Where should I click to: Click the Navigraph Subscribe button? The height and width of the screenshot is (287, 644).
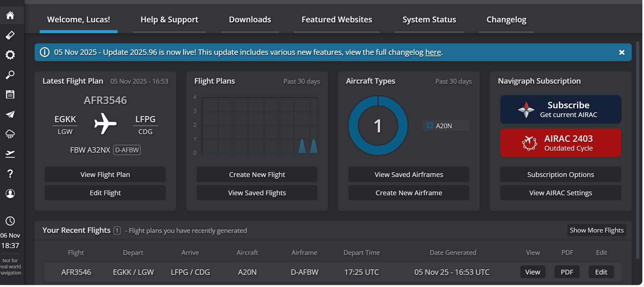click(561, 109)
